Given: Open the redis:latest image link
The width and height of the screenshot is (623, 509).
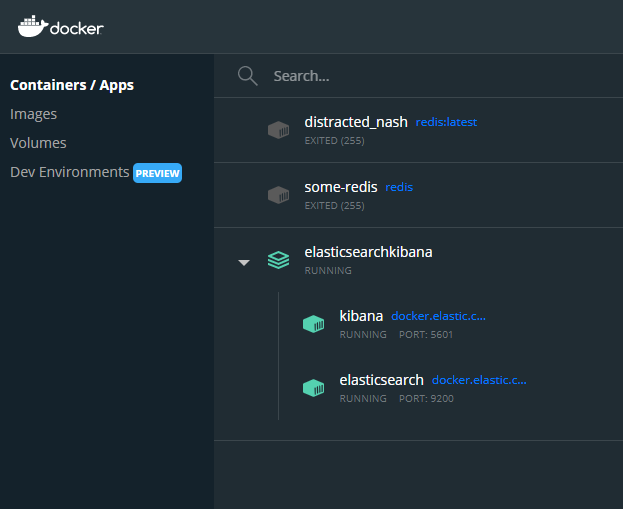Looking at the screenshot, I should click(x=446, y=122).
